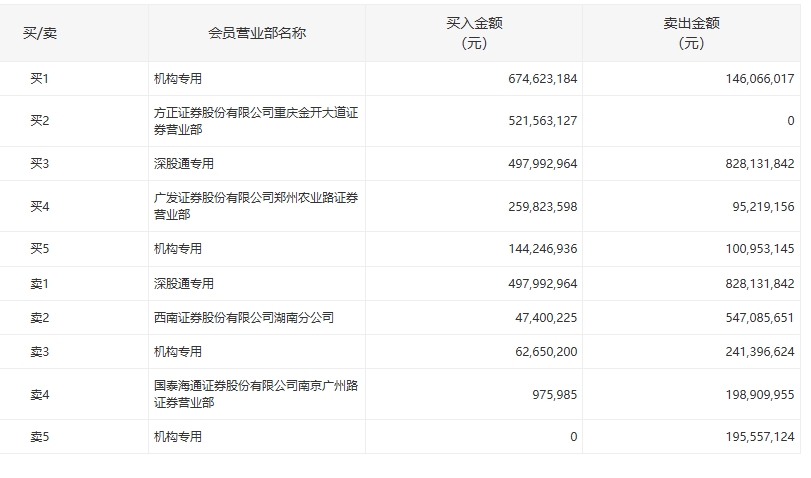811x478 pixels.
Task: Open 西南证券股份有限公司湖南分公司 entry
Action: coord(243,318)
